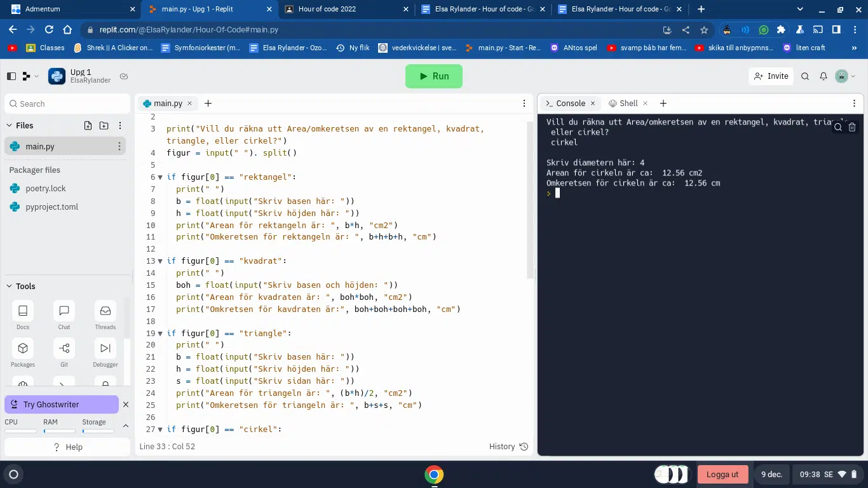Dismiss the Try Ghostwriter banner
This screenshot has height=488, width=868.
pos(125,405)
